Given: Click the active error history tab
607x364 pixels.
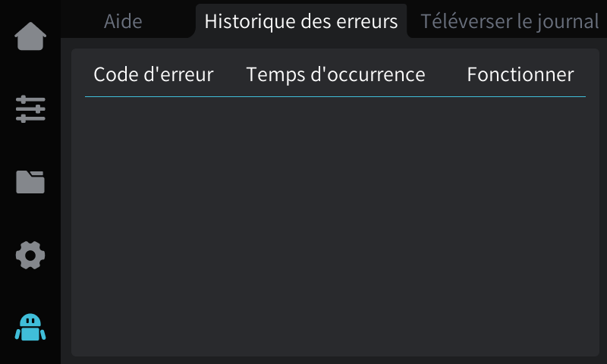Looking at the screenshot, I should point(300,21).
